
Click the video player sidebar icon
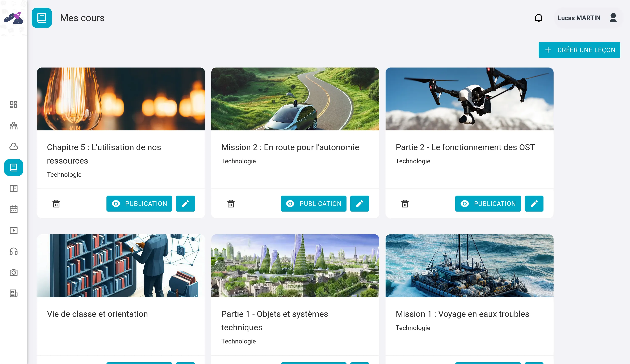click(13, 230)
